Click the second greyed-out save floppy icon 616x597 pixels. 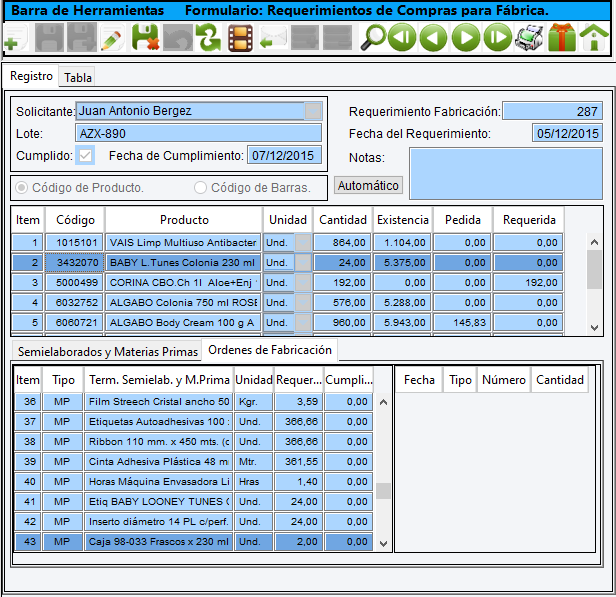[82, 38]
